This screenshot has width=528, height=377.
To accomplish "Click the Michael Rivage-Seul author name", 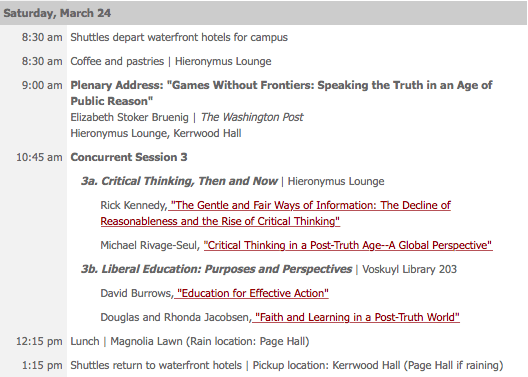I will click(150, 245).
